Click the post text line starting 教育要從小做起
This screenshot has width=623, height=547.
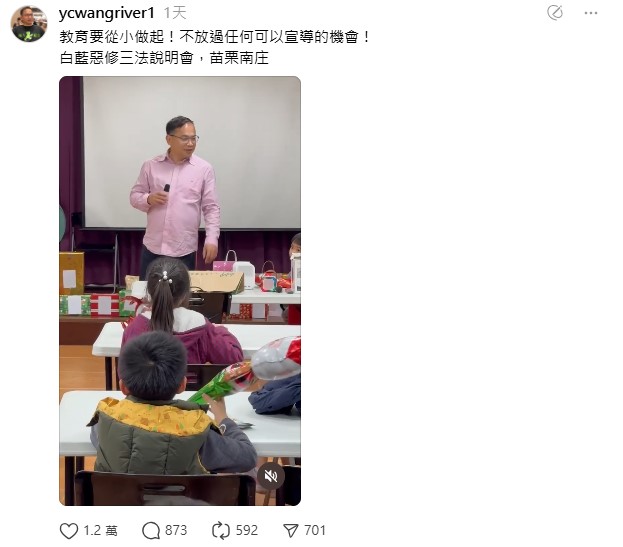215,37
